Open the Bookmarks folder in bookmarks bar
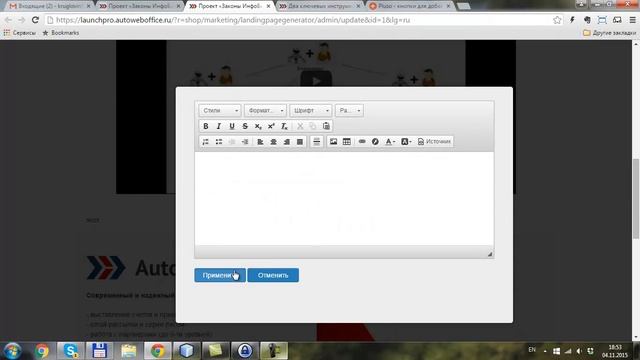The height and width of the screenshot is (360, 640). coord(61,33)
